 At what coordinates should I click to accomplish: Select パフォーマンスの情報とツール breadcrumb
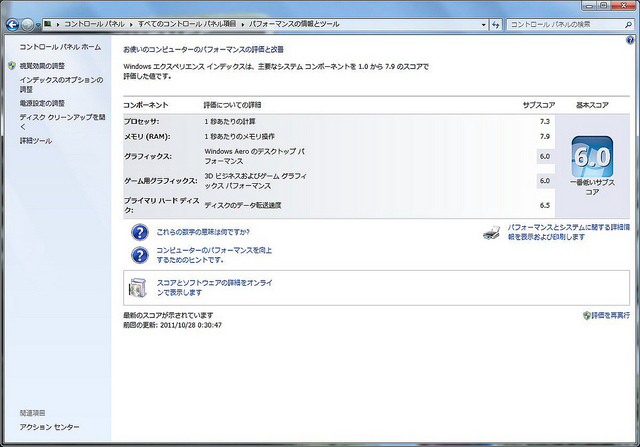(294, 24)
